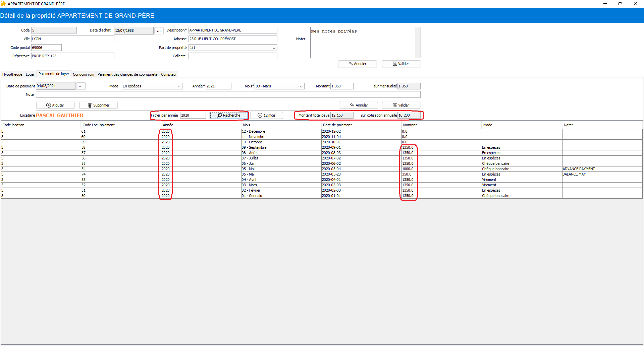
Task: Open the payment date picker button
Action: (80, 86)
